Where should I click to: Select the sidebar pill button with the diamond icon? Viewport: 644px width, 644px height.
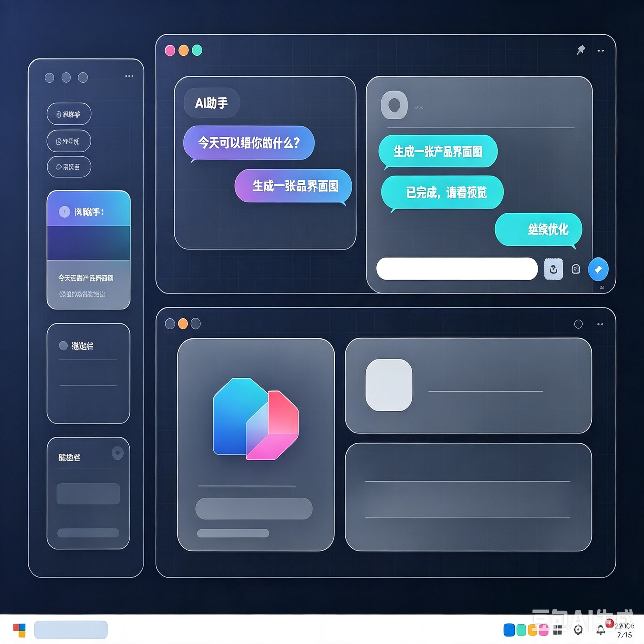coord(69,167)
